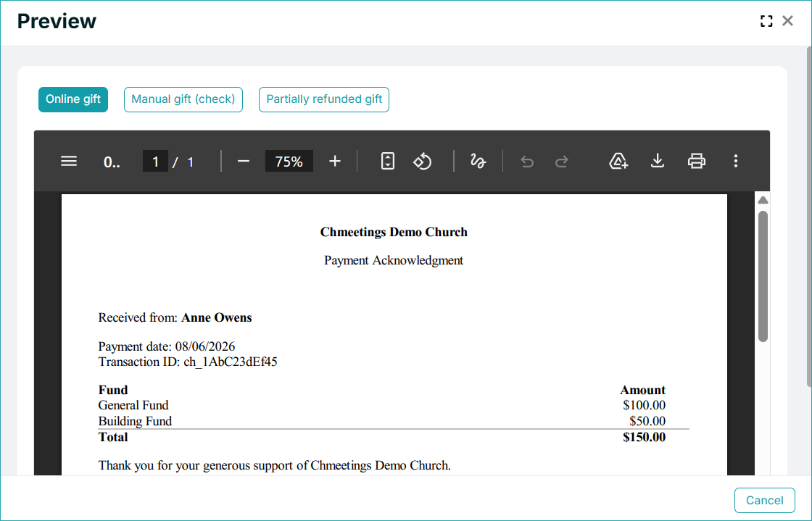Click the Cancel button
This screenshot has width=812, height=521.
[x=764, y=500]
